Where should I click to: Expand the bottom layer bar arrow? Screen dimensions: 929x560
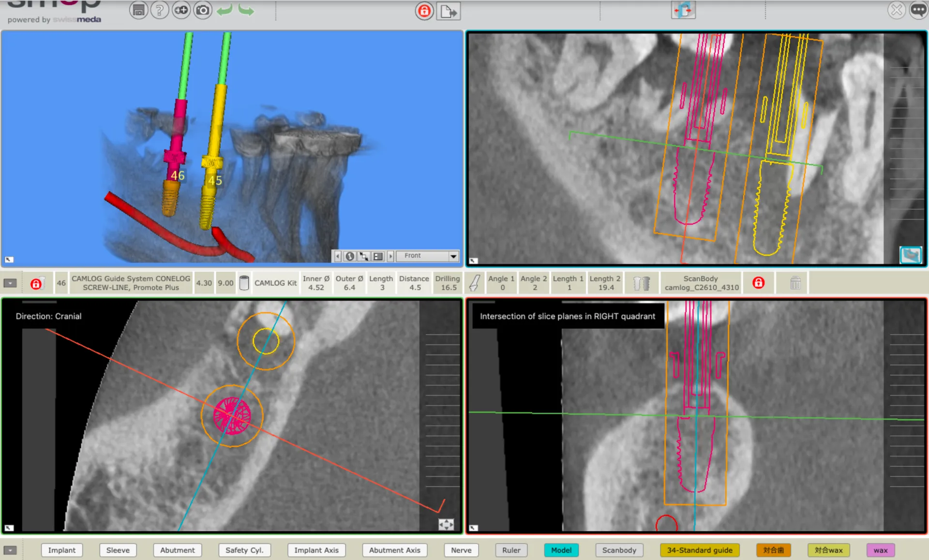click(x=10, y=550)
